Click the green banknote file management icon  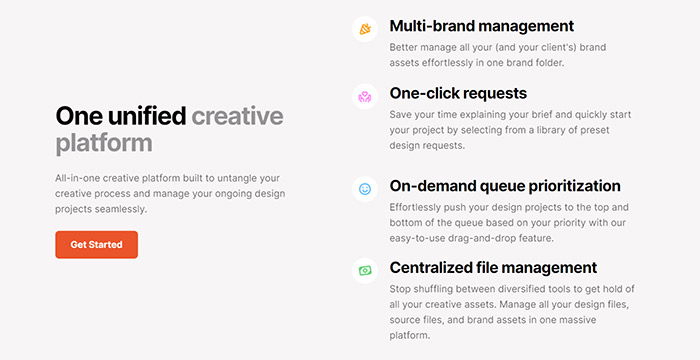coord(365,271)
